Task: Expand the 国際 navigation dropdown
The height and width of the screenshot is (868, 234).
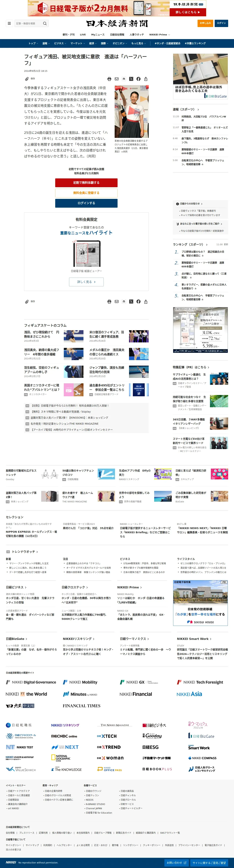Action: tap(105, 43)
